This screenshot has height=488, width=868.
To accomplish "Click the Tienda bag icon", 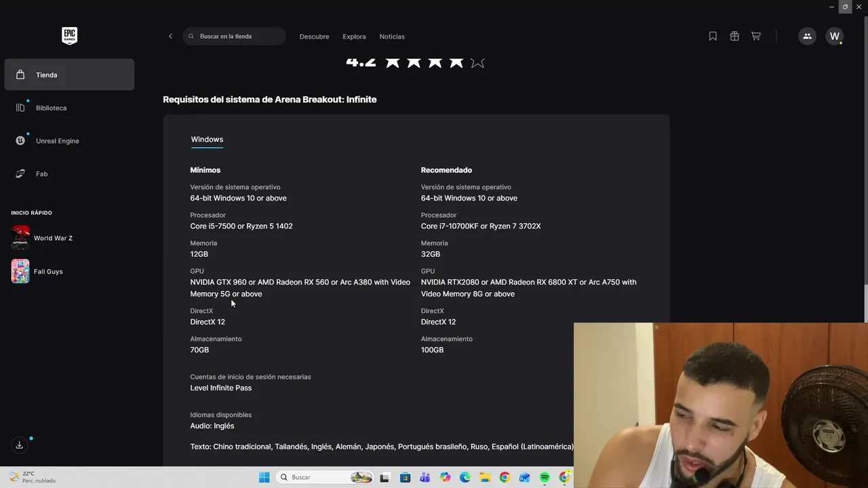I will [20, 75].
